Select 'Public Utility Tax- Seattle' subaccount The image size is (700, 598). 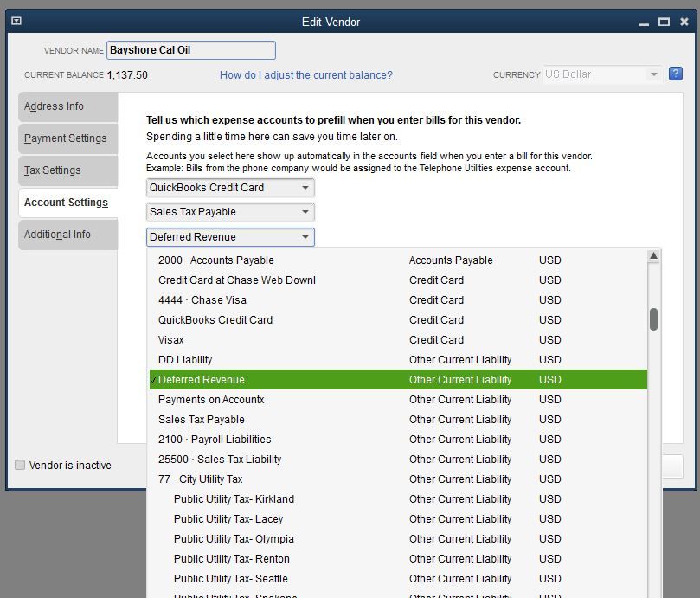click(398, 578)
